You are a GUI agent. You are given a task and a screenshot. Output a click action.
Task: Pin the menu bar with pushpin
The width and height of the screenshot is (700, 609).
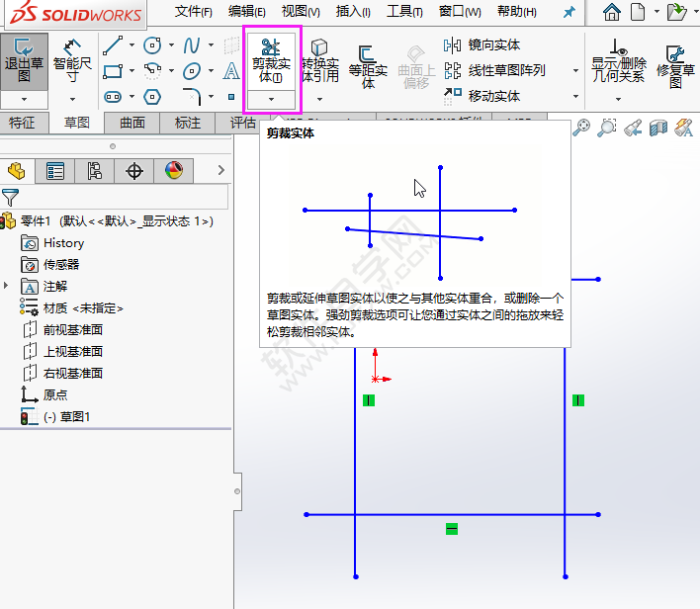(569, 12)
